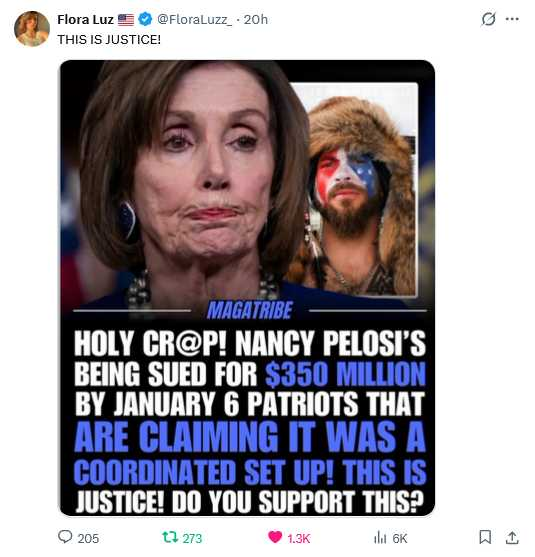
Task: Open the MAGATRIBE attached image
Action: [x=248, y=288]
